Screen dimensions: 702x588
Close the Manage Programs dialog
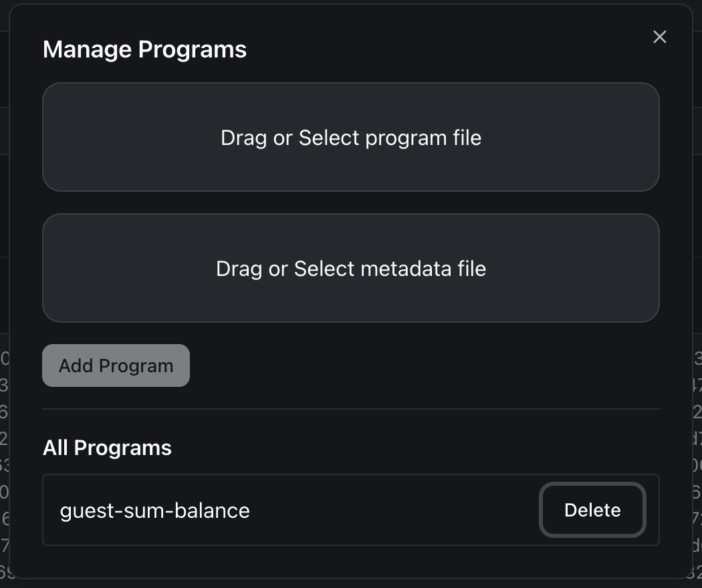659,37
